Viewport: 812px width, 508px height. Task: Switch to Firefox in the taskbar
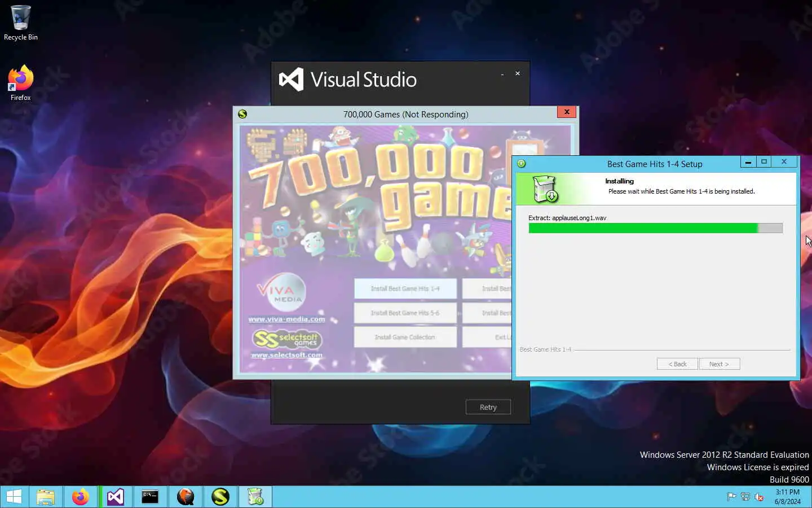(81, 497)
